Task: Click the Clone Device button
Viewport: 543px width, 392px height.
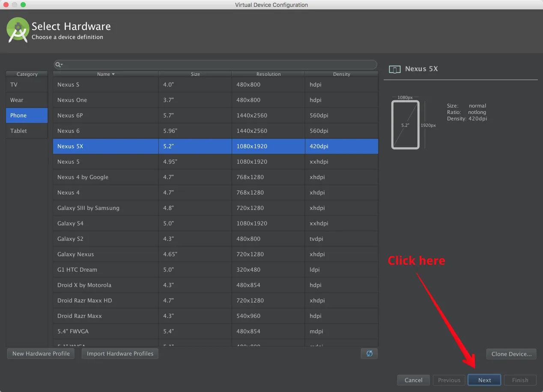Action: tap(511, 354)
